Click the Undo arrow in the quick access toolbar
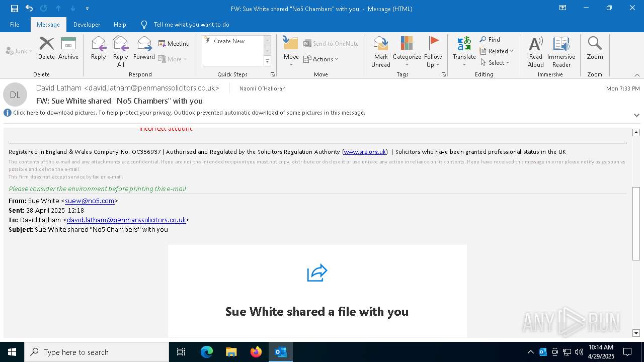Viewport: 644px width, 362px height. 29,9
